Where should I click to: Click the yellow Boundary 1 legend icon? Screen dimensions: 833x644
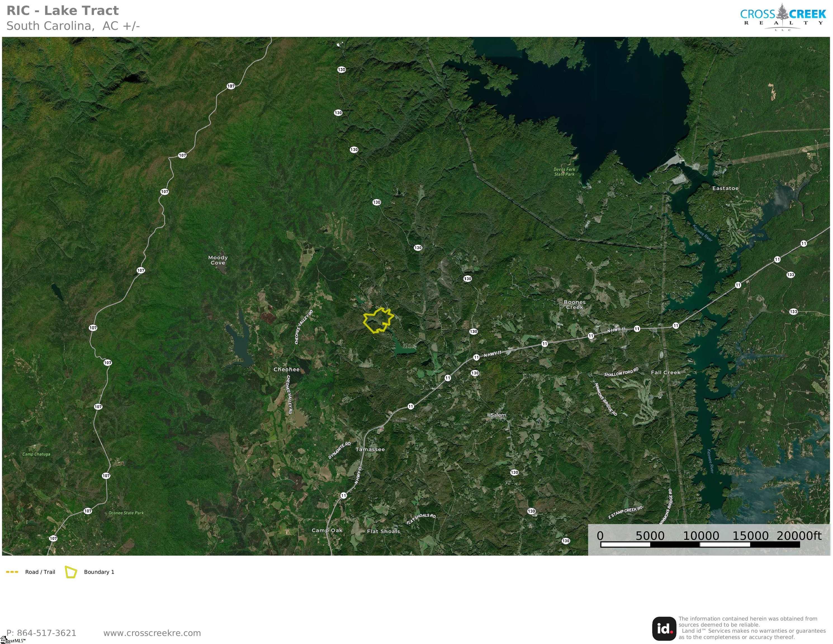click(71, 572)
